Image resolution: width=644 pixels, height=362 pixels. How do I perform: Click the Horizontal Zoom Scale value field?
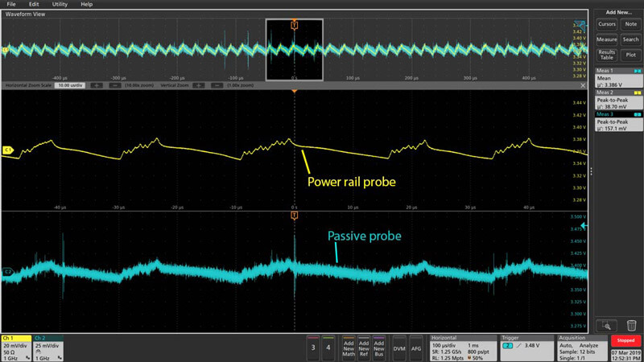(68, 84)
